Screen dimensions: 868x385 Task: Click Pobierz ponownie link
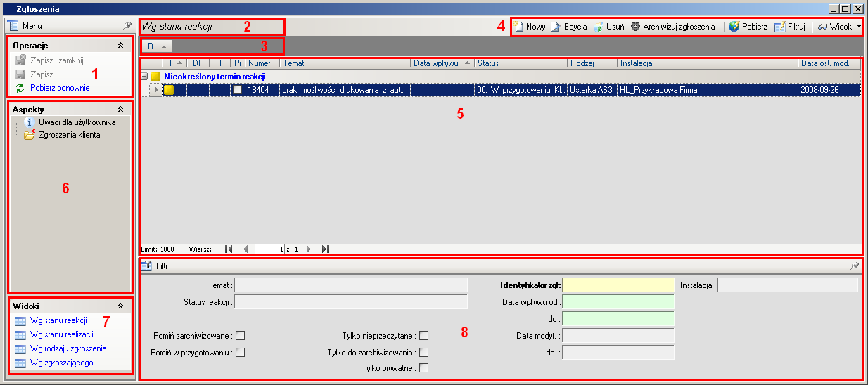pyautogui.click(x=60, y=88)
